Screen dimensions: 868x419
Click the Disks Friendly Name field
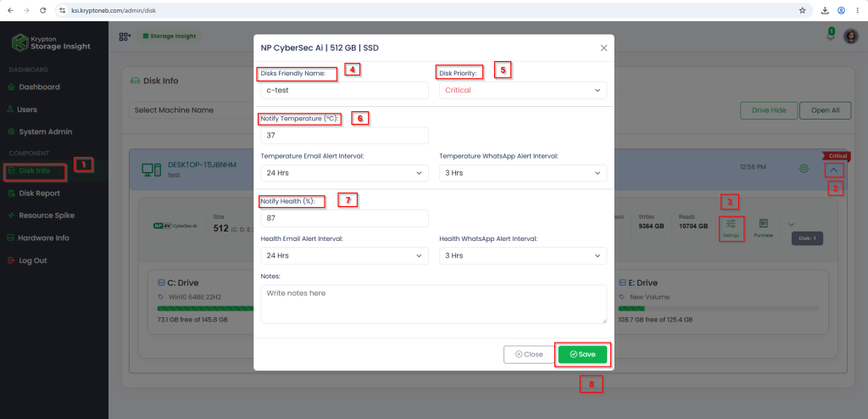coord(344,91)
